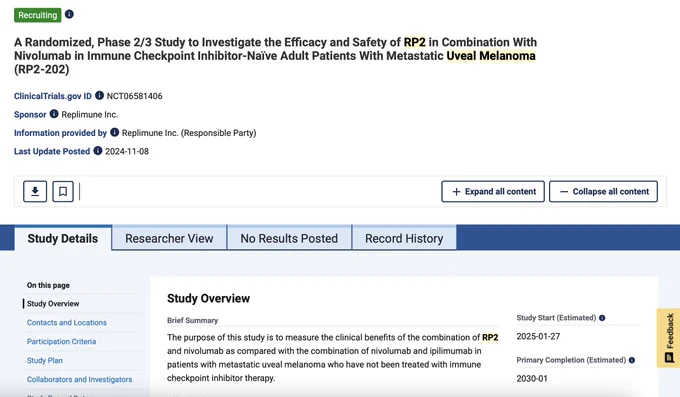This screenshot has width=680, height=397.
Task: Click the bookmark save study icon
Action: click(63, 191)
